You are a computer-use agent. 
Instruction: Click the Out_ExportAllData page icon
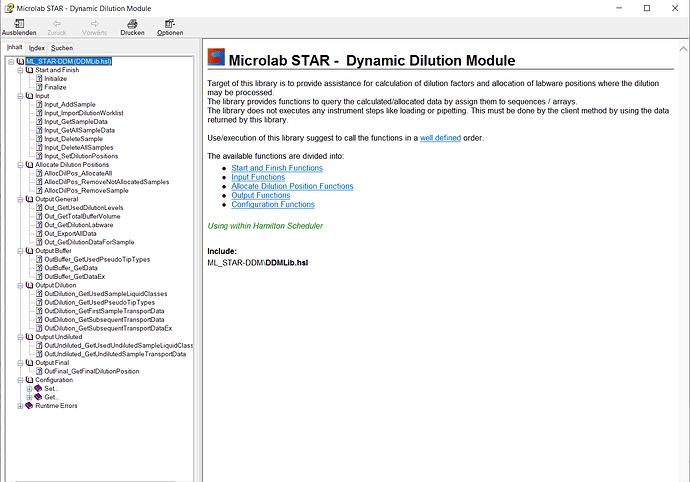39,234
